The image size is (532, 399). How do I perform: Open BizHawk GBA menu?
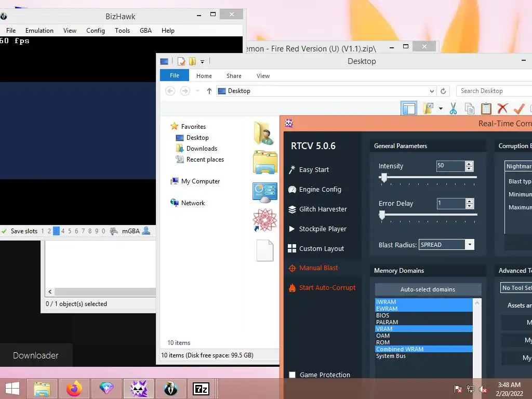[145, 31]
